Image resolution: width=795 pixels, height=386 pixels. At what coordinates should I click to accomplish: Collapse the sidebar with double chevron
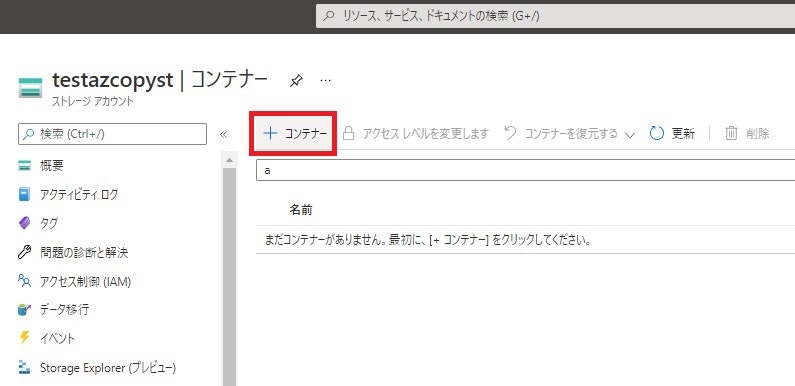224,134
